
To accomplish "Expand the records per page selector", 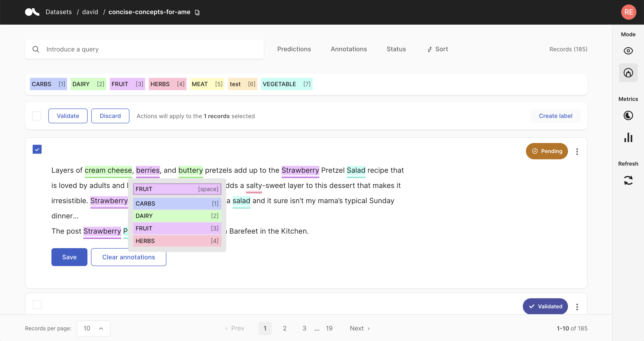I will click(93, 328).
